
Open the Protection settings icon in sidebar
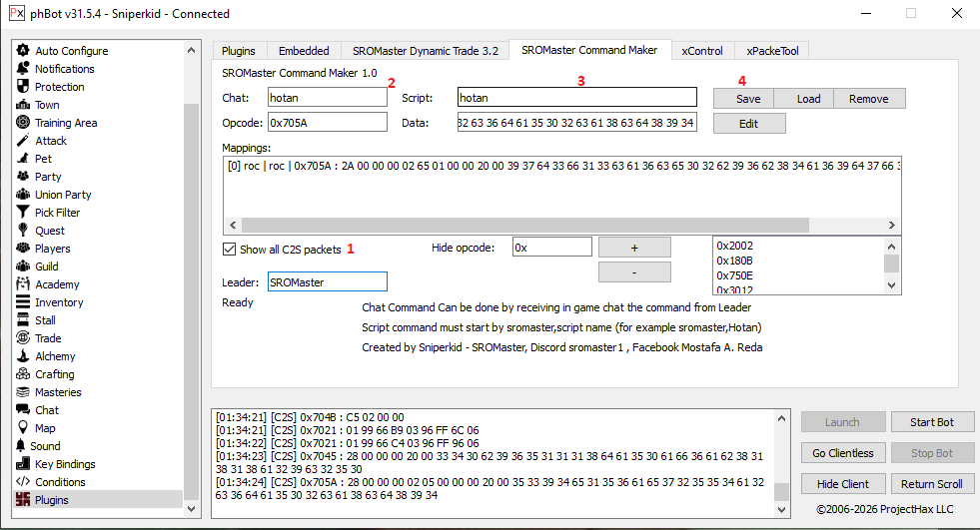tap(23, 87)
